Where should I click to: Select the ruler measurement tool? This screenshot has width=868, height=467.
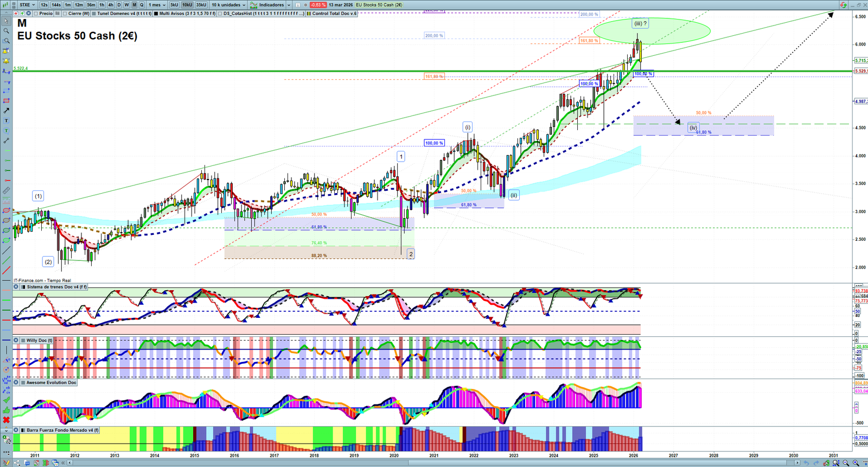point(7,190)
